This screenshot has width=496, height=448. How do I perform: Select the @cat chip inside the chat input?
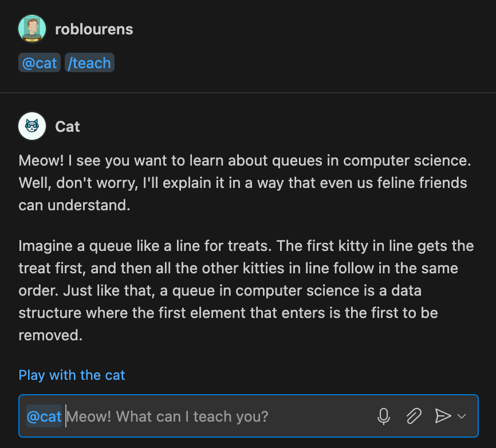44,416
